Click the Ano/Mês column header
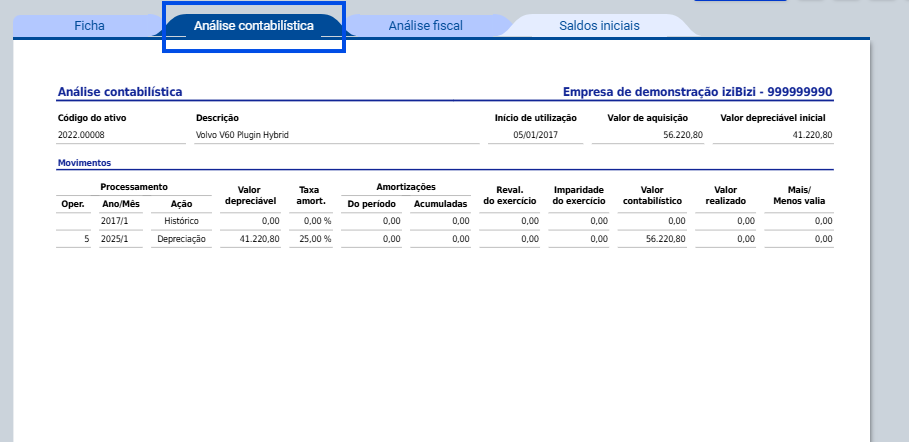 [x=121, y=204]
